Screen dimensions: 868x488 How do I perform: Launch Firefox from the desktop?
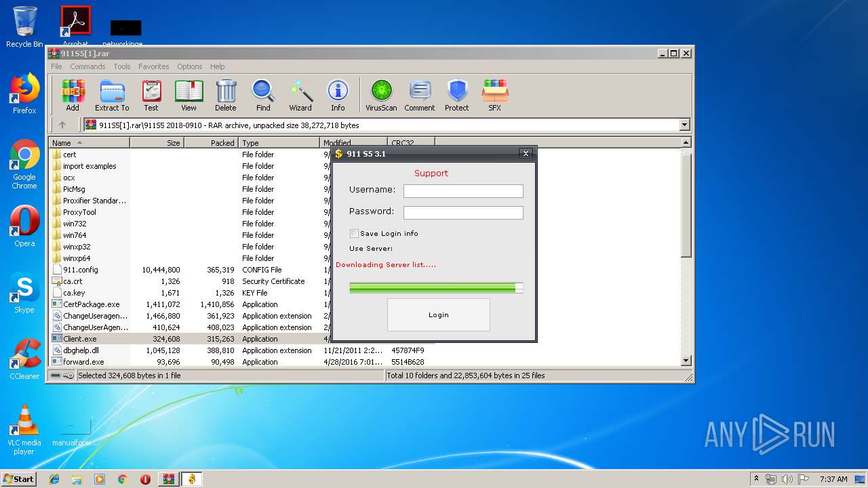pyautogui.click(x=24, y=94)
